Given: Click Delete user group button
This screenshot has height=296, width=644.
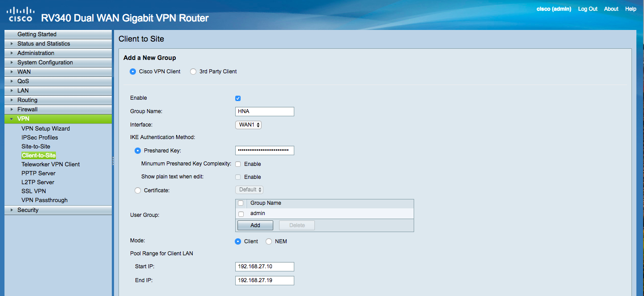Looking at the screenshot, I should 297,225.
